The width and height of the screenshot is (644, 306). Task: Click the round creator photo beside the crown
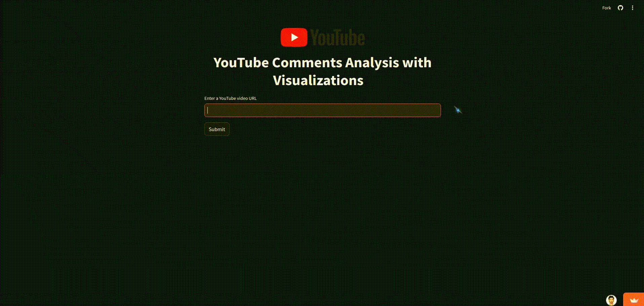pos(611,300)
